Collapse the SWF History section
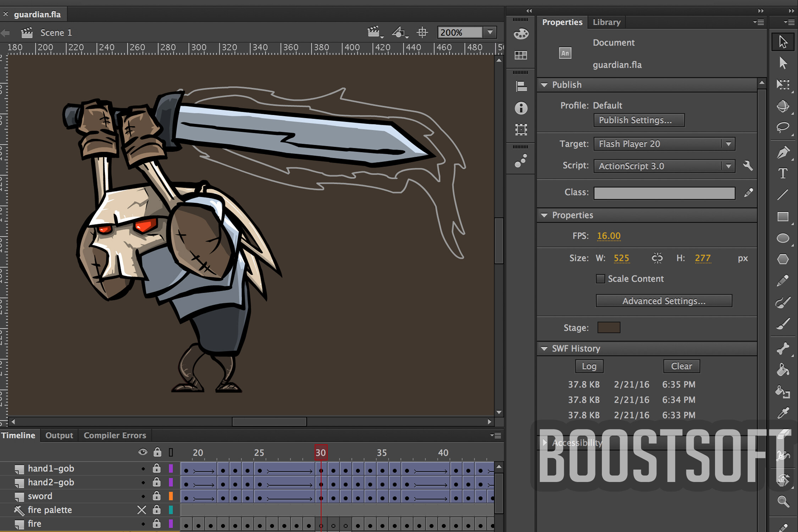The height and width of the screenshot is (532, 798). [x=544, y=349]
